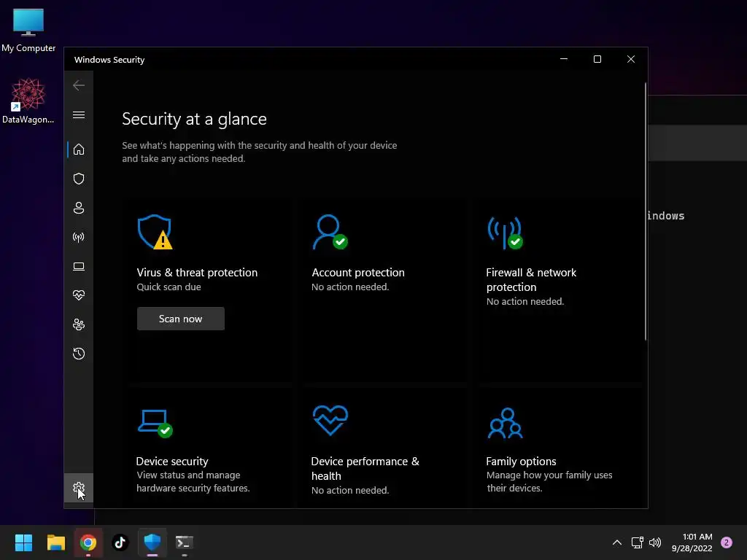Open the notification count badge
This screenshot has width=747, height=560.
coord(727,542)
